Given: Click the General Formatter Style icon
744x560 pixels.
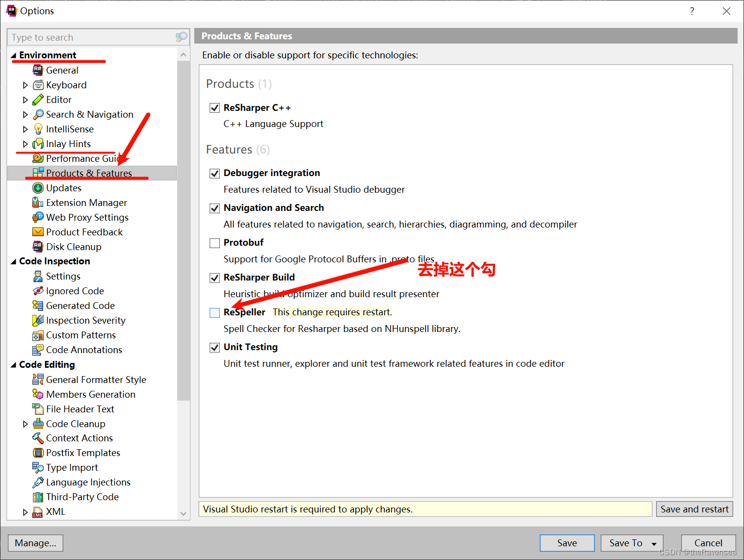Looking at the screenshot, I should [38, 380].
